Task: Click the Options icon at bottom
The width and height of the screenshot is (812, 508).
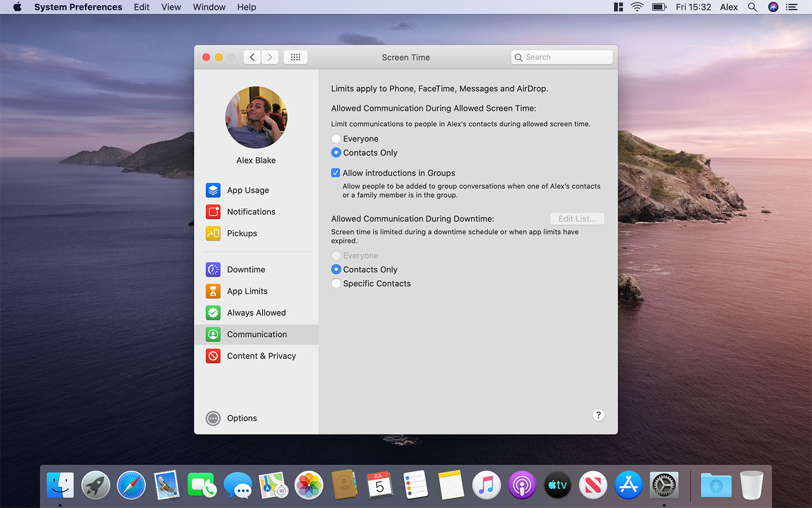Action: (213, 418)
